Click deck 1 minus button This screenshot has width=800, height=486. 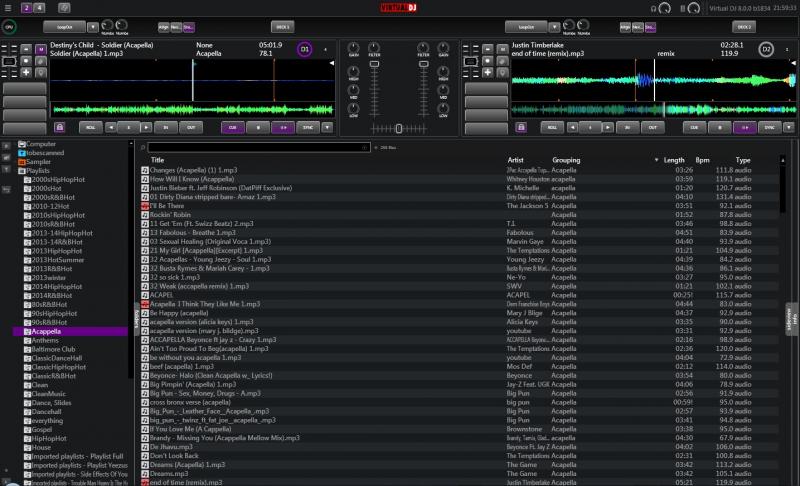pyautogui.click(x=26, y=49)
